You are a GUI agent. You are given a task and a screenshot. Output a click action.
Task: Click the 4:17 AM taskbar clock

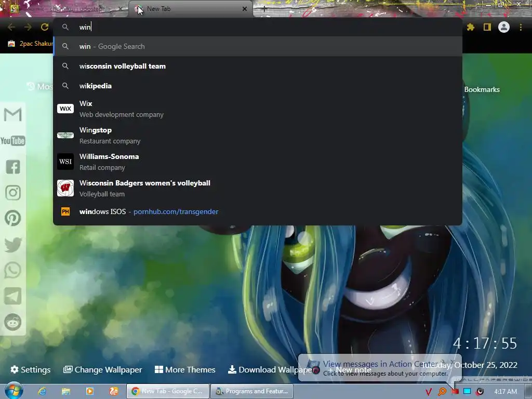506,392
